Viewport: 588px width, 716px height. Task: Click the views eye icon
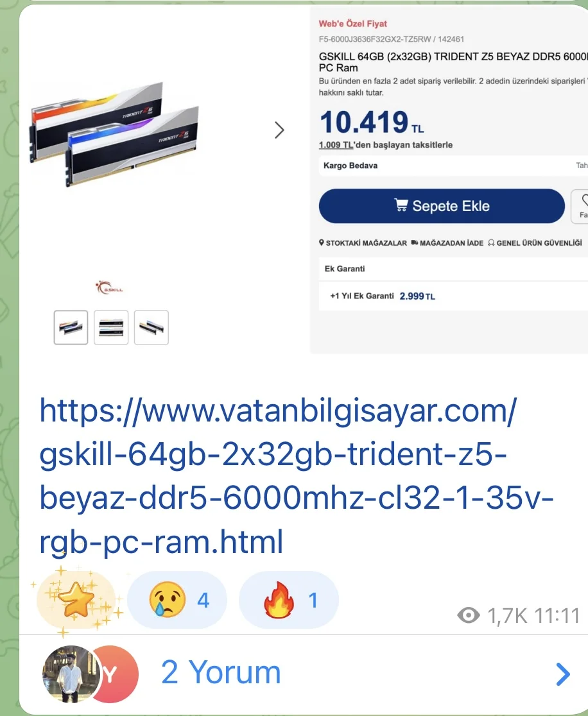469,615
